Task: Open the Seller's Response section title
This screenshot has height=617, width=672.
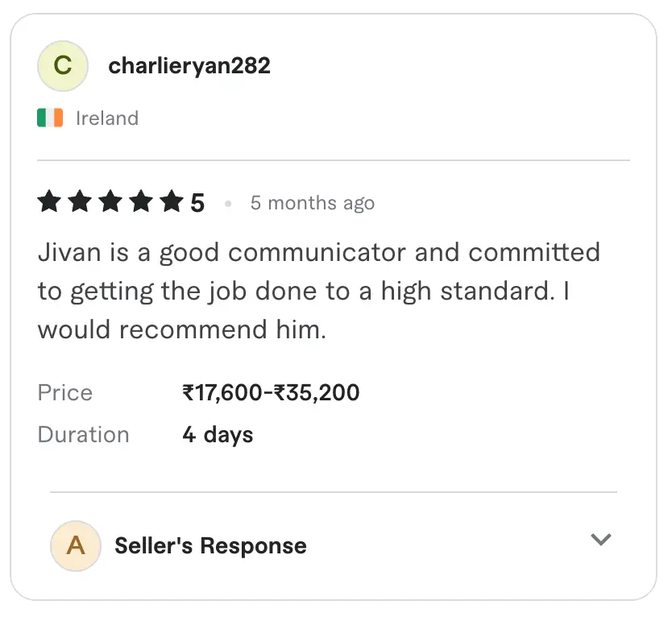Action: [210, 545]
